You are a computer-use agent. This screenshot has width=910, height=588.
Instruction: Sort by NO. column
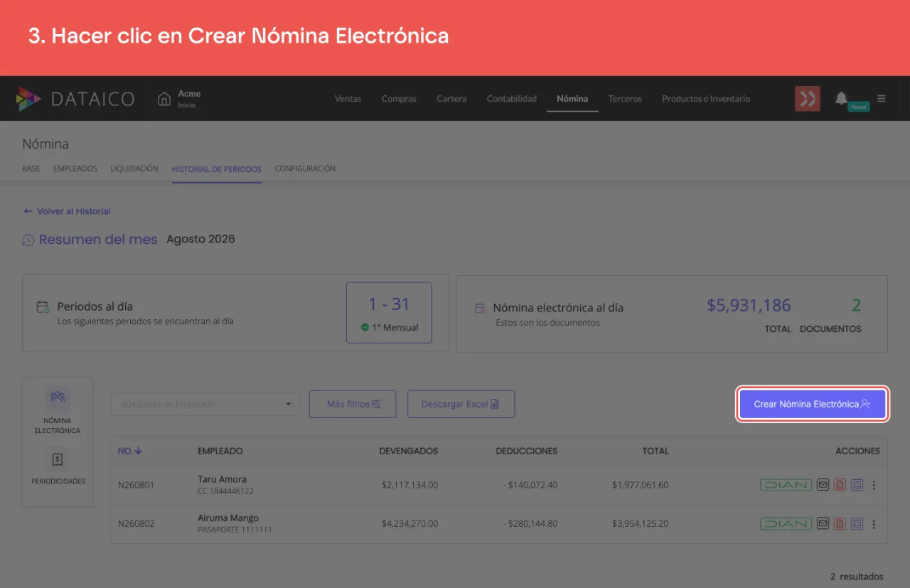[130, 451]
